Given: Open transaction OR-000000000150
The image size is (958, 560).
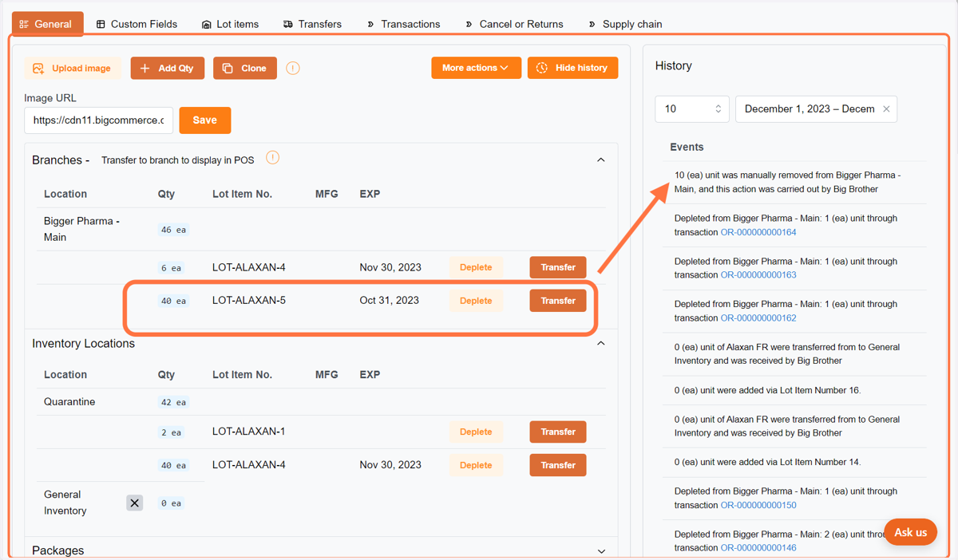Looking at the screenshot, I should click(758, 505).
